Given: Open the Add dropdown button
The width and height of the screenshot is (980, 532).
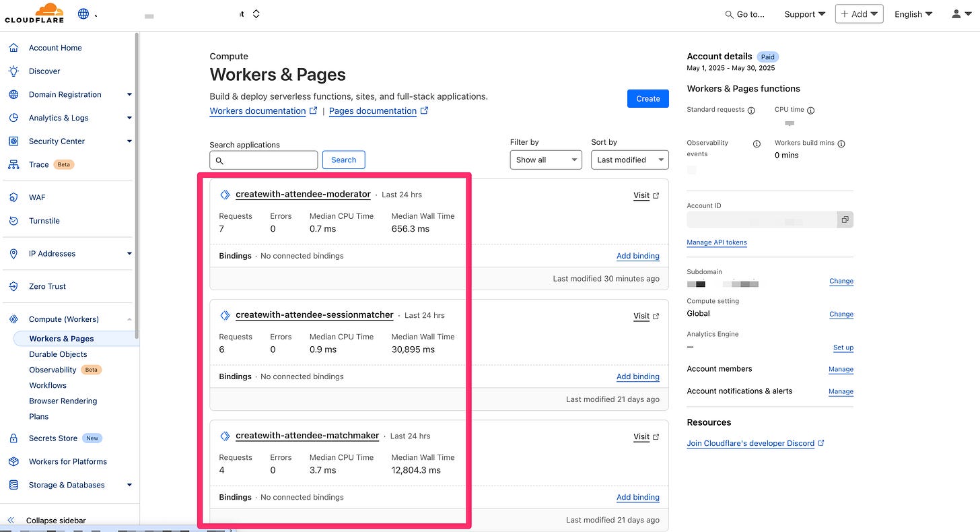Looking at the screenshot, I should (859, 14).
